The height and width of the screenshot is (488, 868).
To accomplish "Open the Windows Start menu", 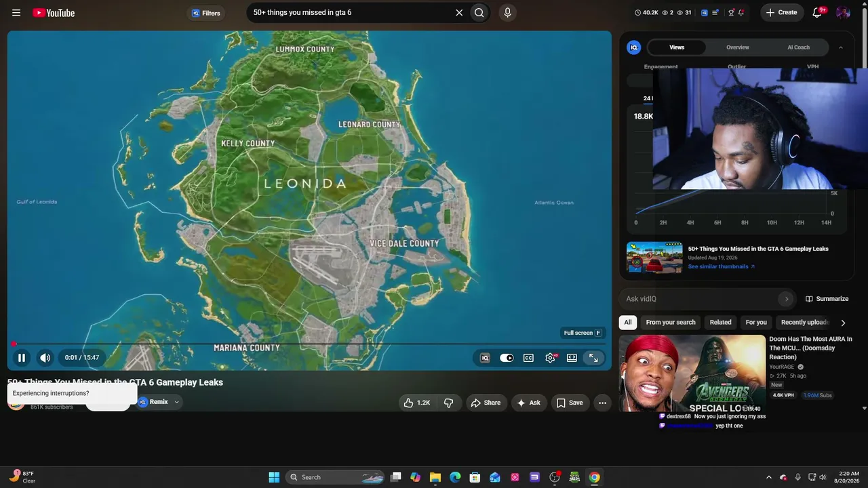I will point(274,477).
